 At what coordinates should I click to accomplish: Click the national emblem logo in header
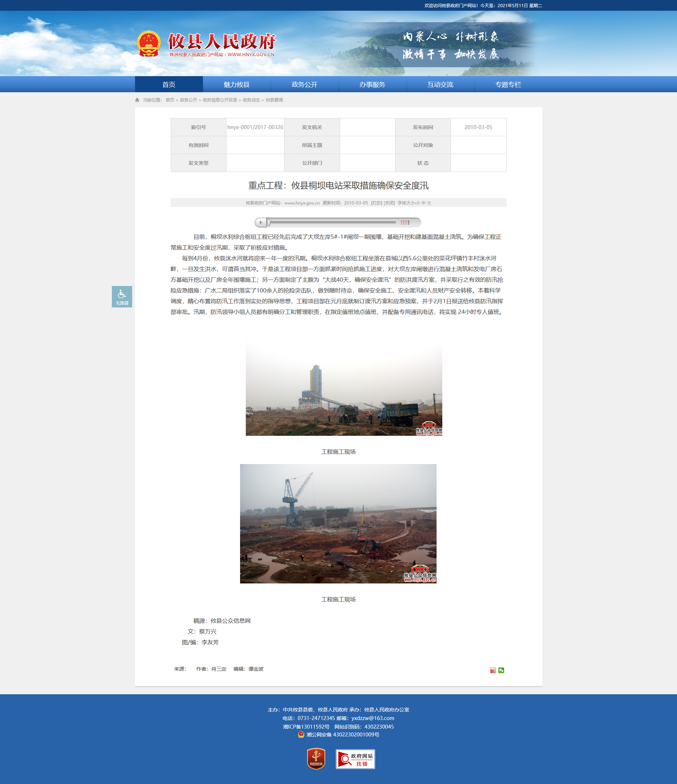[x=149, y=44]
